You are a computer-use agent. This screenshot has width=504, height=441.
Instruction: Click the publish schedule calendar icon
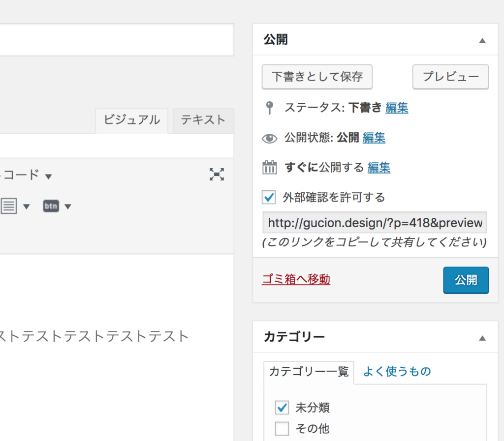(269, 168)
